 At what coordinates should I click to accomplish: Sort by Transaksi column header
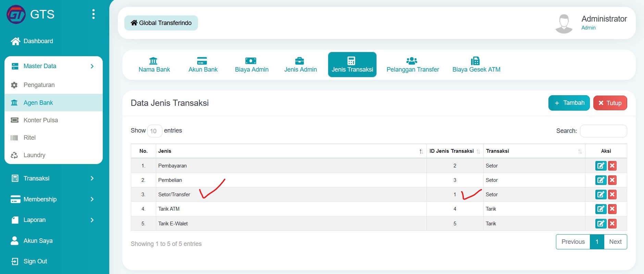coord(534,151)
